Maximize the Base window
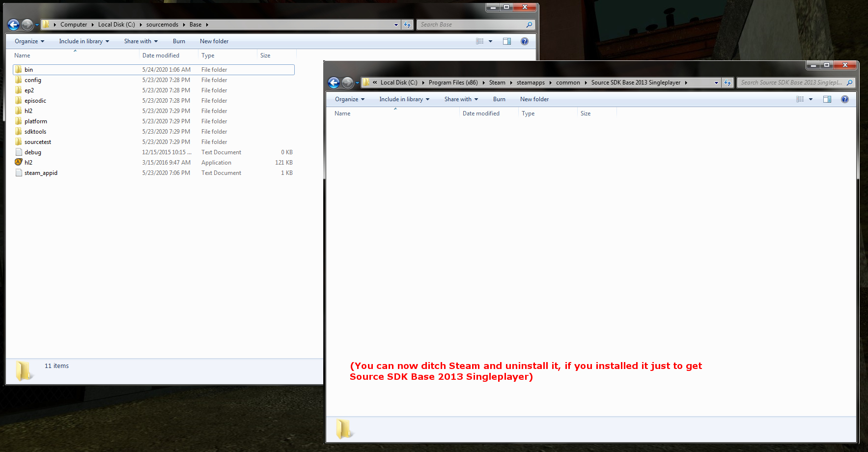Image resolution: width=868 pixels, height=452 pixels. tap(506, 7)
